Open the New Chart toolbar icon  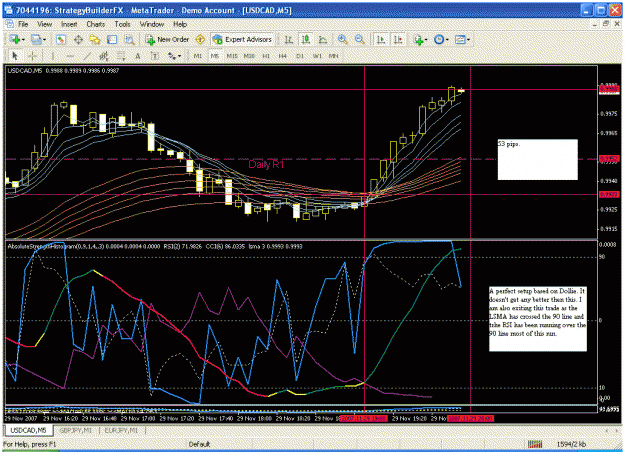[15, 39]
